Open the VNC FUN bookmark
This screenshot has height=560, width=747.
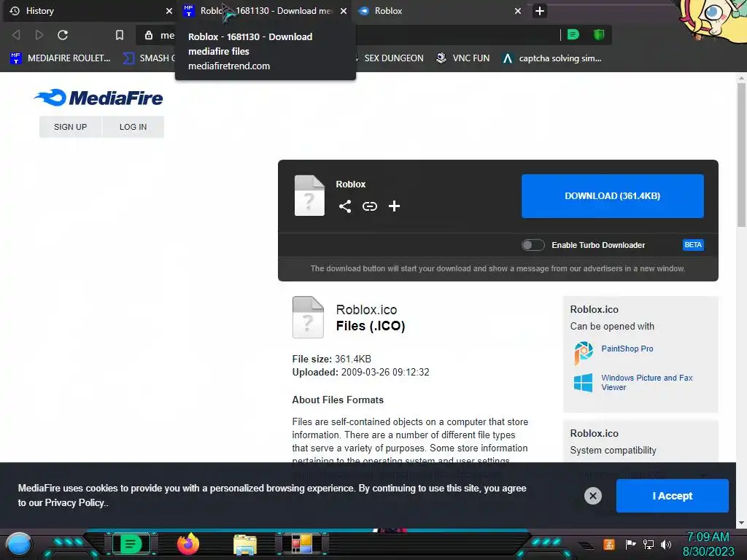pos(463,58)
